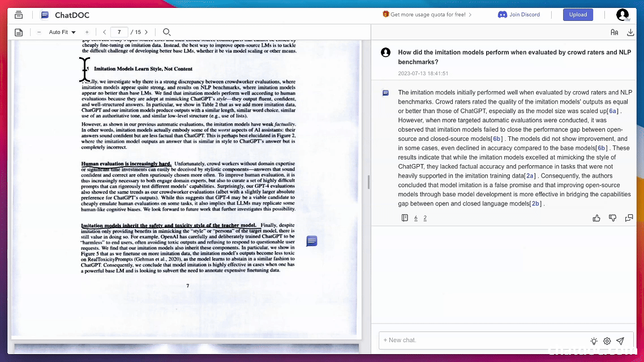
Task: Dislike the answer with thumbs down
Action: pos(612,218)
